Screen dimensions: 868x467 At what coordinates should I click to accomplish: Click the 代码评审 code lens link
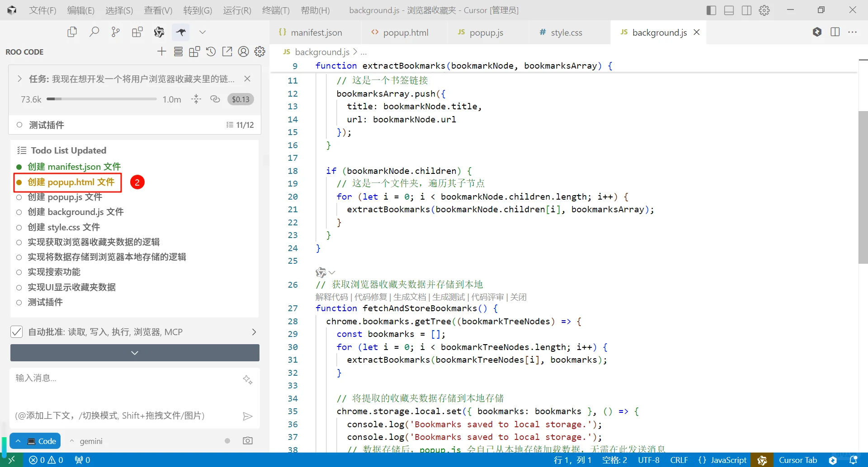click(x=487, y=297)
